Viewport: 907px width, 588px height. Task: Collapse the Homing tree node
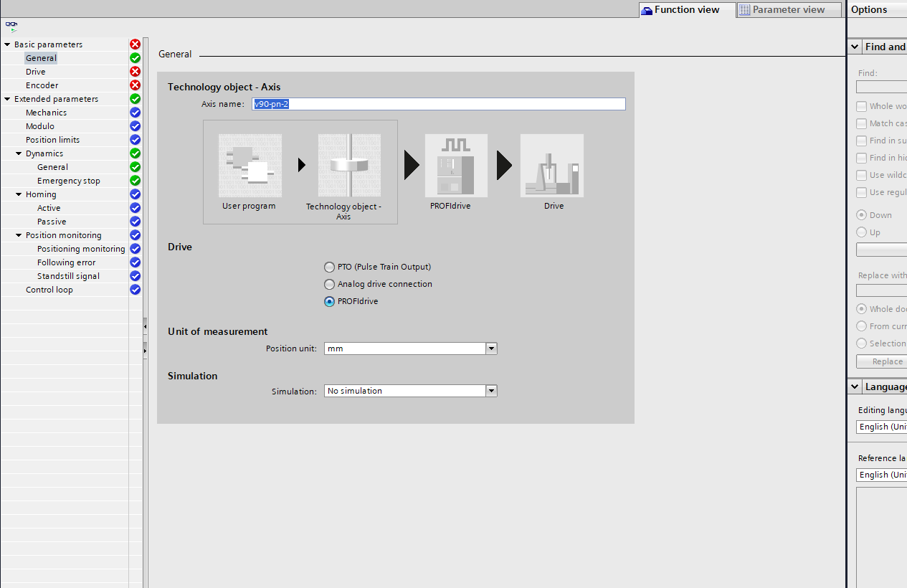tap(19, 194)
